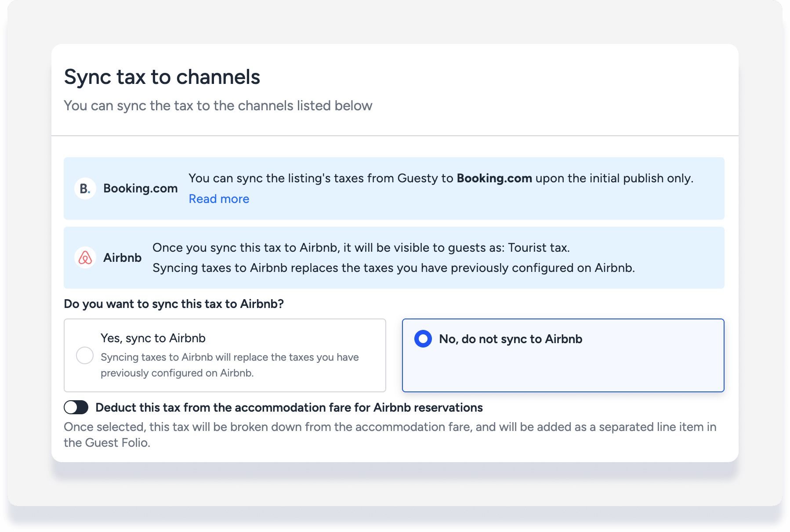Click the Booking.com channel name beside its logo
Viewport: 790px width, 532px height.
(x=141, y=188)
